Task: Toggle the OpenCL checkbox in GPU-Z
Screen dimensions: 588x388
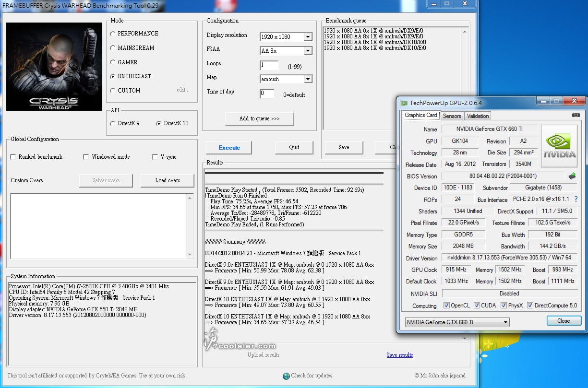Action: (x=447, y=306)
